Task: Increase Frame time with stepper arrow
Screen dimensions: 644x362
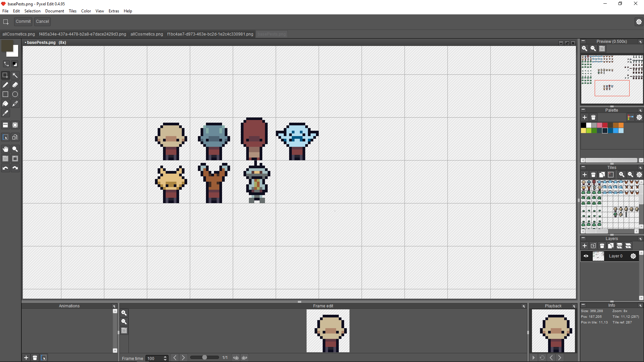Action: coord(165,357)
